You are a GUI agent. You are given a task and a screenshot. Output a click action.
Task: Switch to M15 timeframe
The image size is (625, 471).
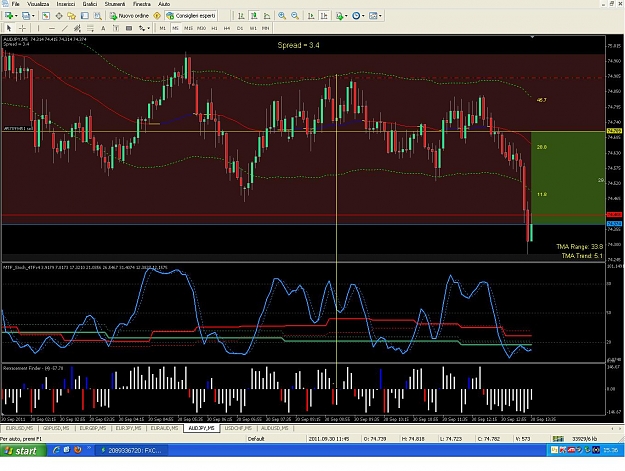click(188, 28)
